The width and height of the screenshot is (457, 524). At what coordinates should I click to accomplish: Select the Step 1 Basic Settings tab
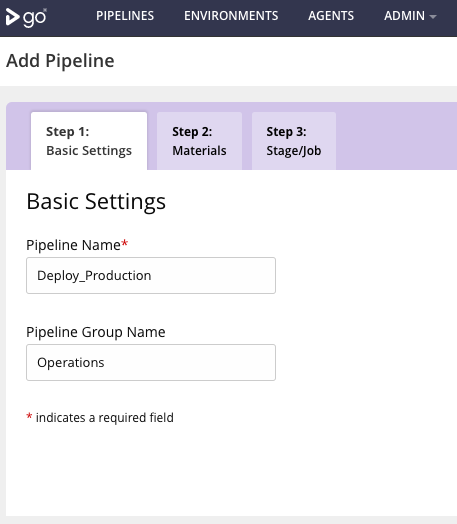[89, 141]
